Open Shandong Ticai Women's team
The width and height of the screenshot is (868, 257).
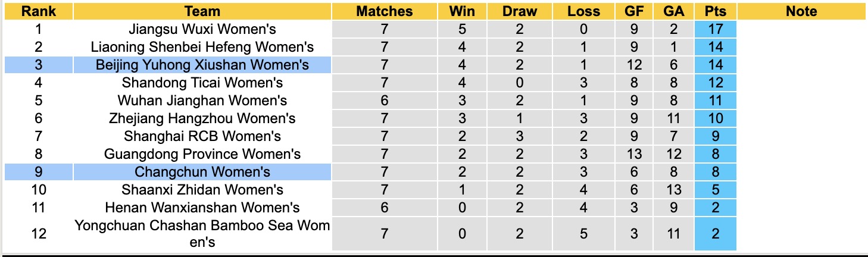click(202, 83)
